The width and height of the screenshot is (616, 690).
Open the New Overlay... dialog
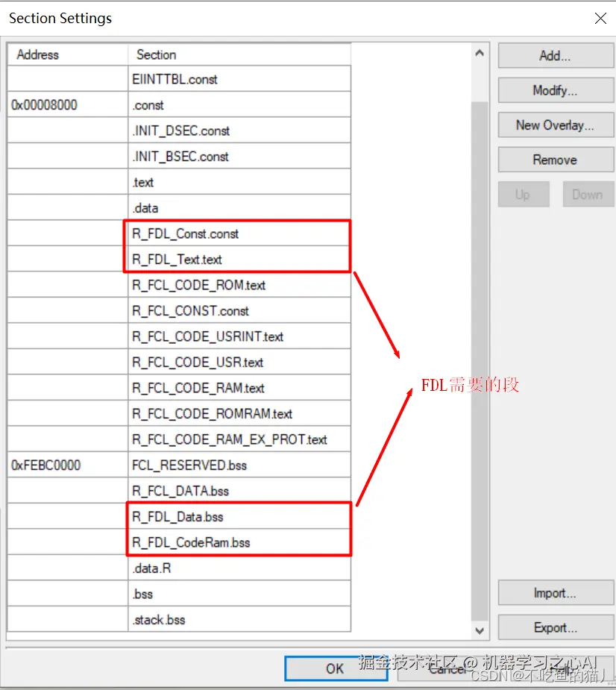tap(555, 125)
